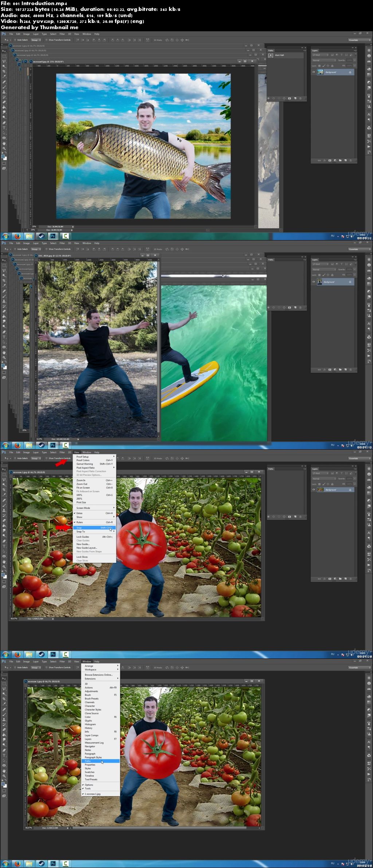This screenshot has height=868, width=373.
Task: Click Create new layer icon in fish frame
Action: click(x=345, y=160)
